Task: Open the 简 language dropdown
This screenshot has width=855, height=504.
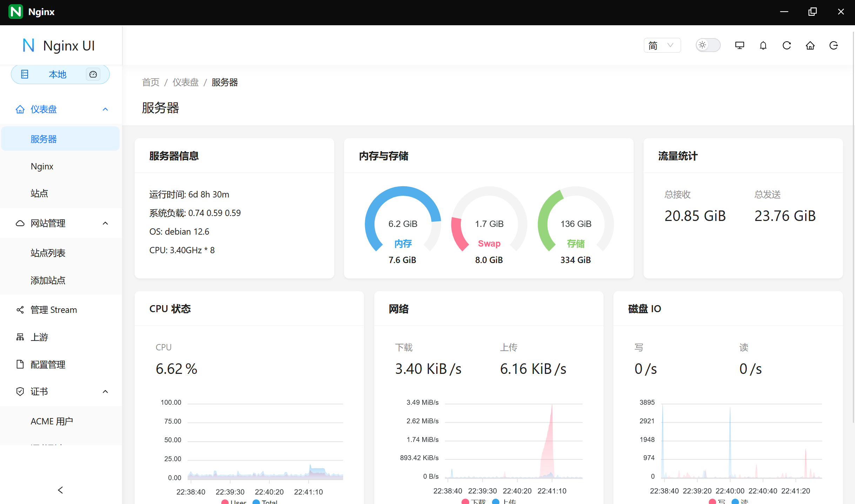Action: (x=662, y=45)
